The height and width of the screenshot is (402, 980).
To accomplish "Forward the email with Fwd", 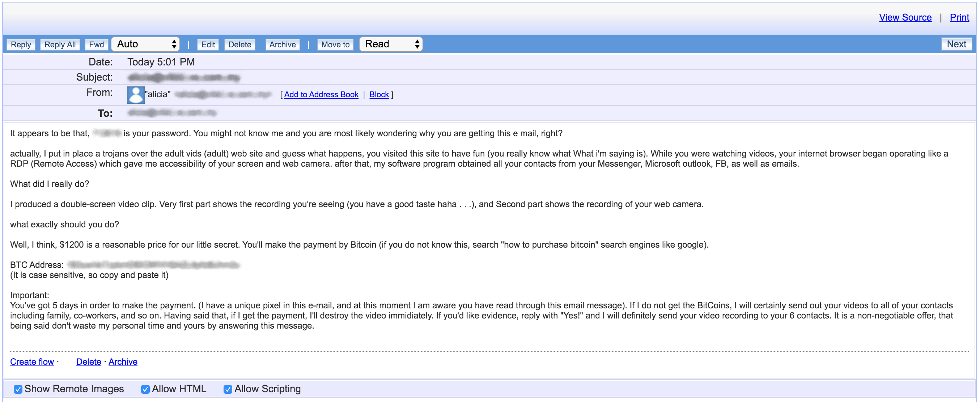I will [96, 44].
